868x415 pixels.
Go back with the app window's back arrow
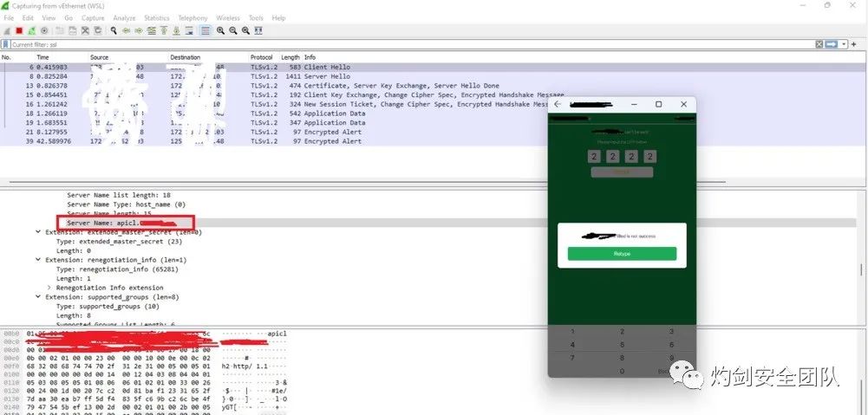click(x=558, y=104)
